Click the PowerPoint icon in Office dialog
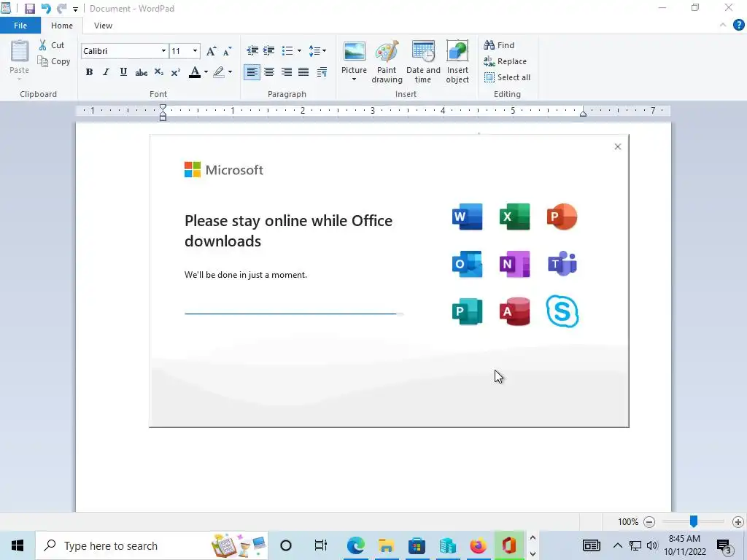 click(x=562, y=217)
